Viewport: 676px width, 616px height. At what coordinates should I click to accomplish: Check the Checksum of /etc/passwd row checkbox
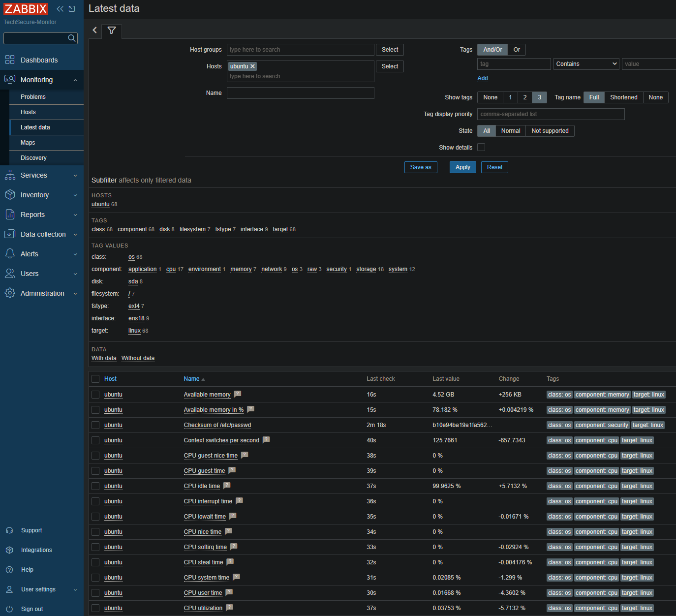coord(95,425)
